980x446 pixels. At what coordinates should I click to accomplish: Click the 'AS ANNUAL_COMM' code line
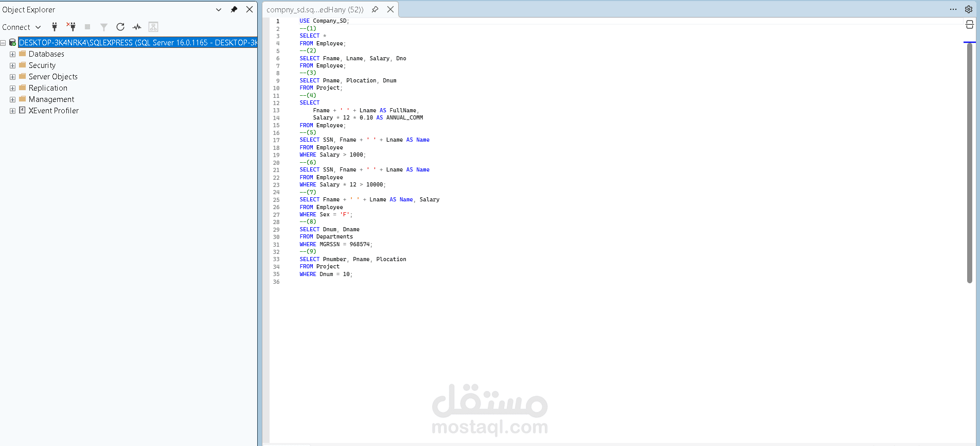pos(368,117)
